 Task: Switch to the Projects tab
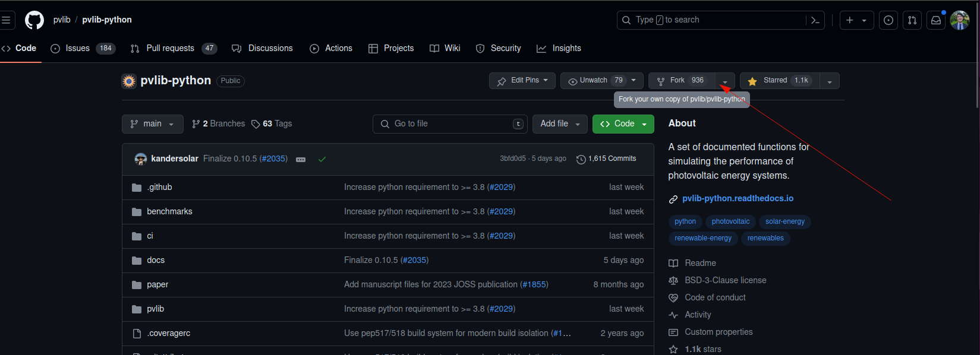click(391, 48)
